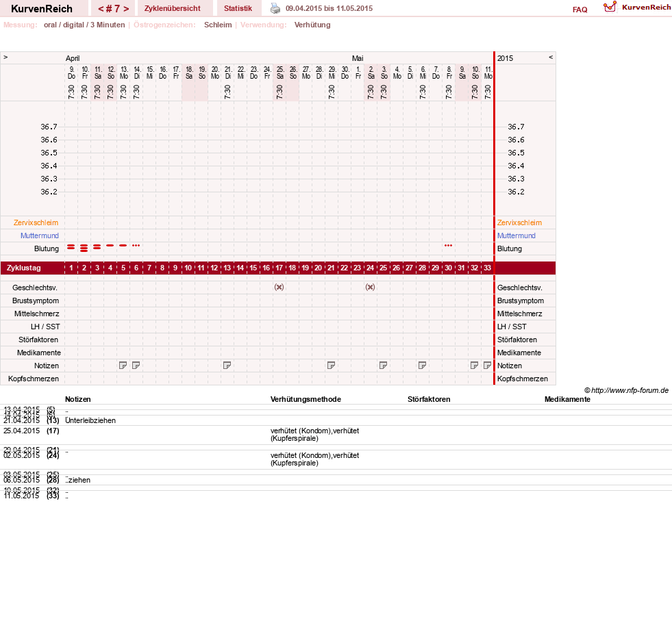Click the 1. Fr date header under Mai
The width and height of the screenshot is (672, 638).
(358, 73)
